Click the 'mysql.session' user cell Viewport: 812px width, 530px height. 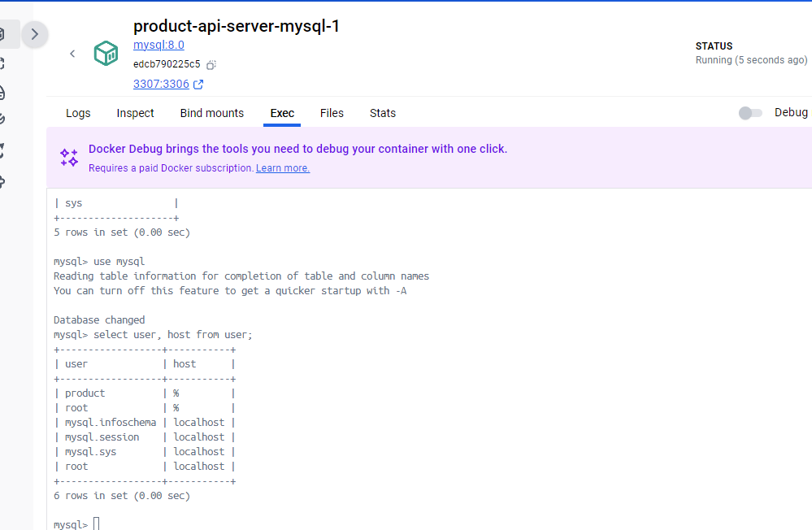tap(102, 437)
